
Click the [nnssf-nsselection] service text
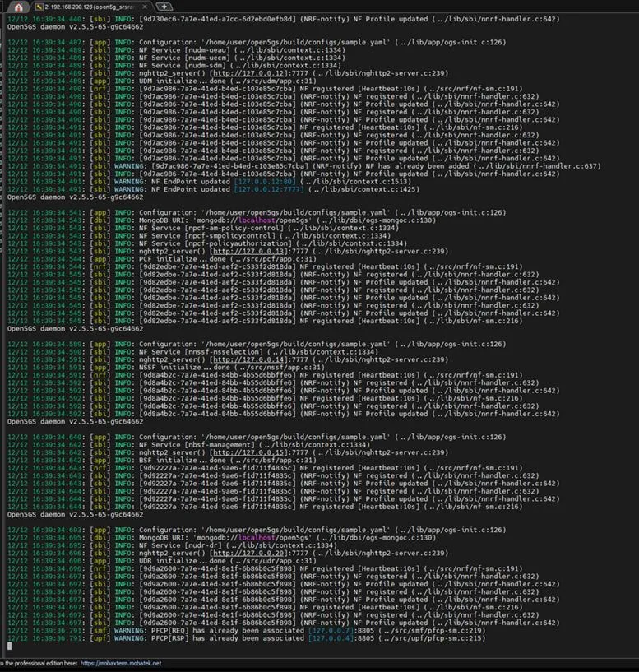pos(224,352)
